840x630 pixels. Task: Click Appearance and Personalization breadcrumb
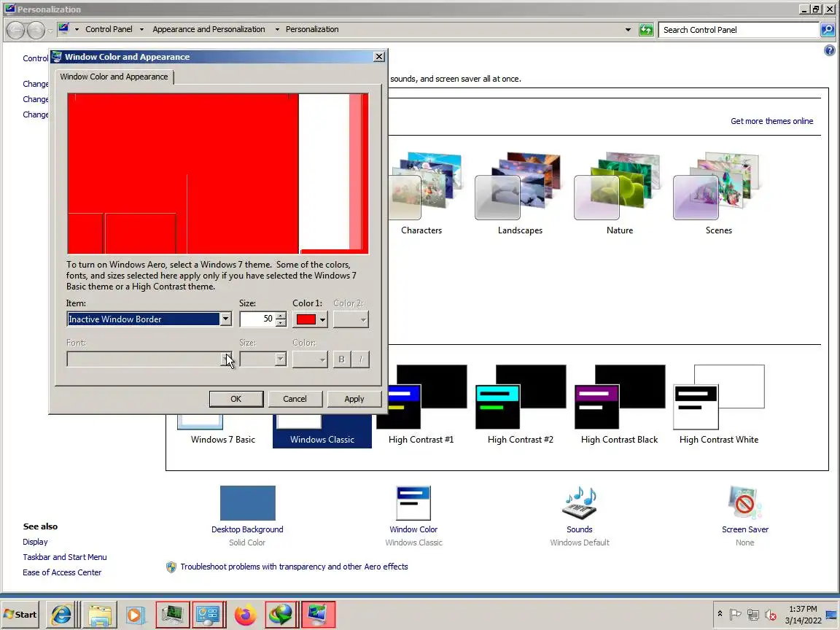pyautogui.click(x=209, y=29)
